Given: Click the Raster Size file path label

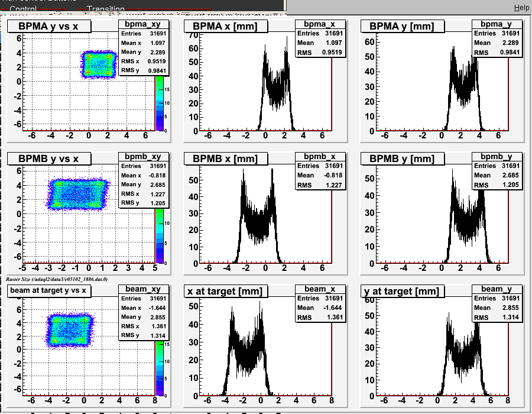Looking at the screenshot, I should click(x=57, y=279).
